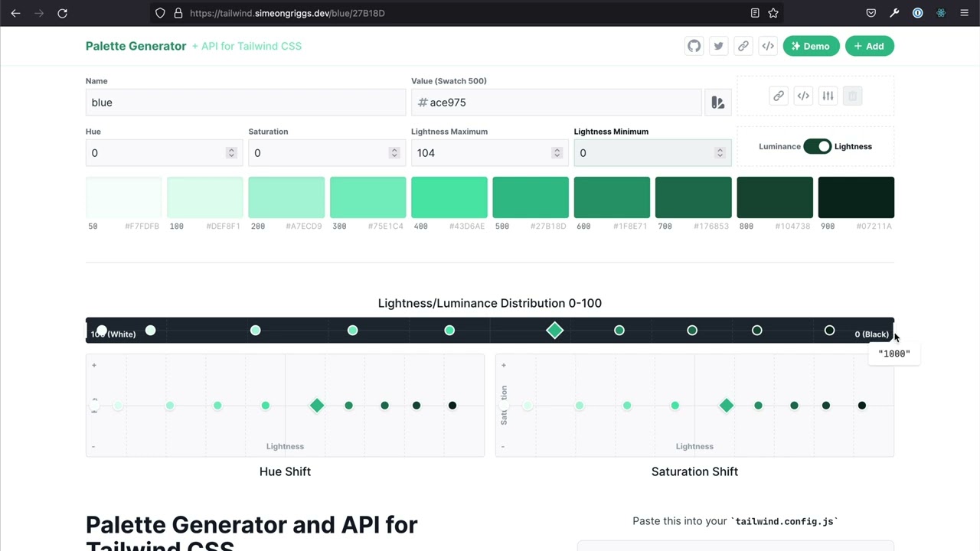The image size is (980, 551).
Task: Bookmark this page with star icon
Action: click(773, 13)
